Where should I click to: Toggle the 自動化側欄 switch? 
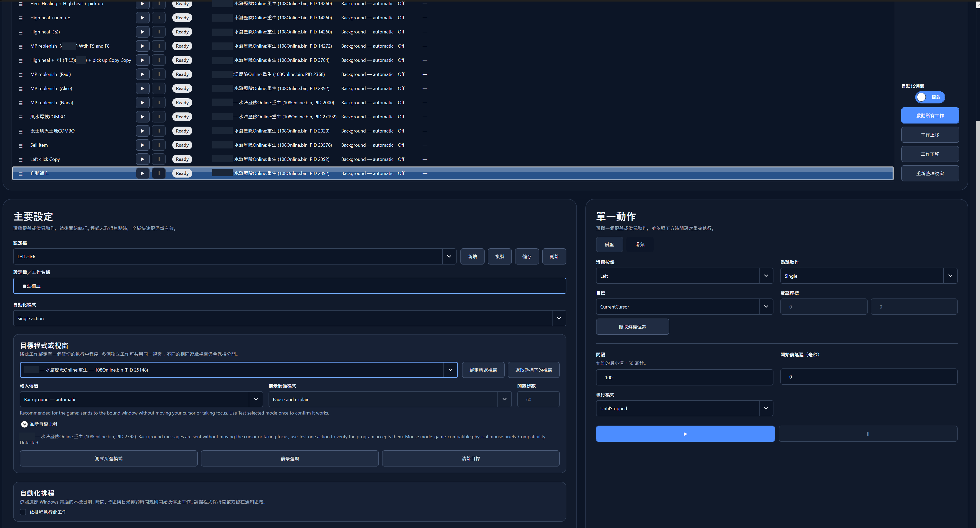click(930, 97)
